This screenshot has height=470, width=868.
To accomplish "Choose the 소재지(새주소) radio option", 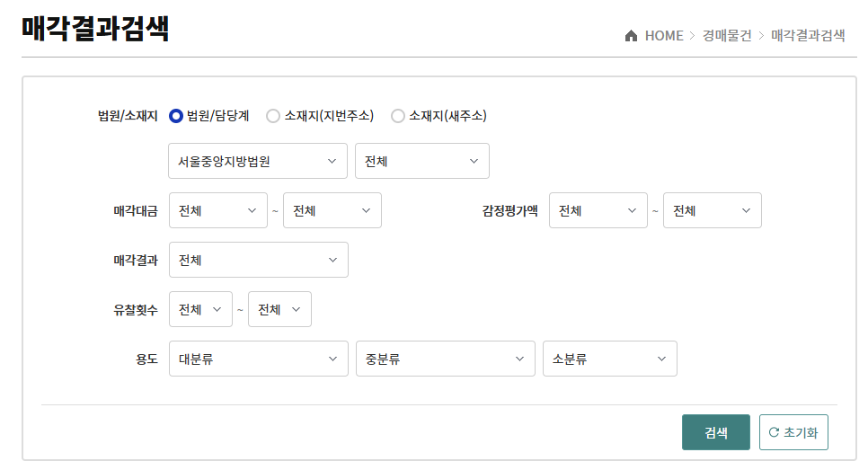I will 397,116.
